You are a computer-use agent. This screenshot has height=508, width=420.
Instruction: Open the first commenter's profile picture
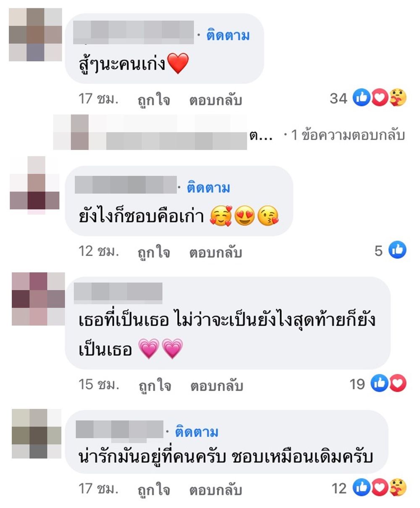pyautogui.click(x=35, y=34)
